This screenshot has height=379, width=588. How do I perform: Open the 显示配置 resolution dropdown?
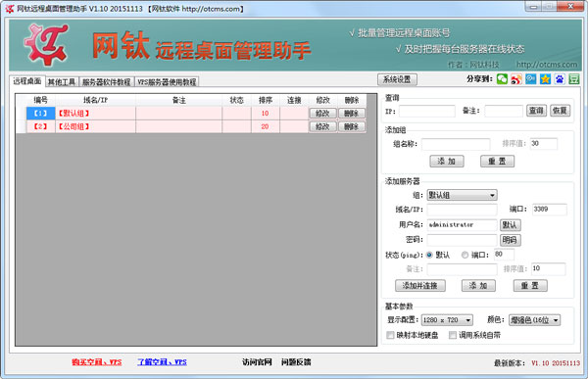click(x=447, y=320)
